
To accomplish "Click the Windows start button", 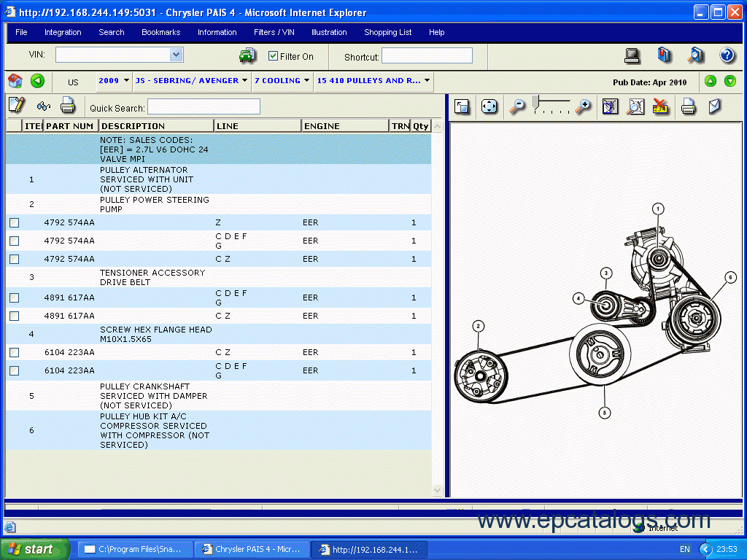I will click(x=35, y=549).
